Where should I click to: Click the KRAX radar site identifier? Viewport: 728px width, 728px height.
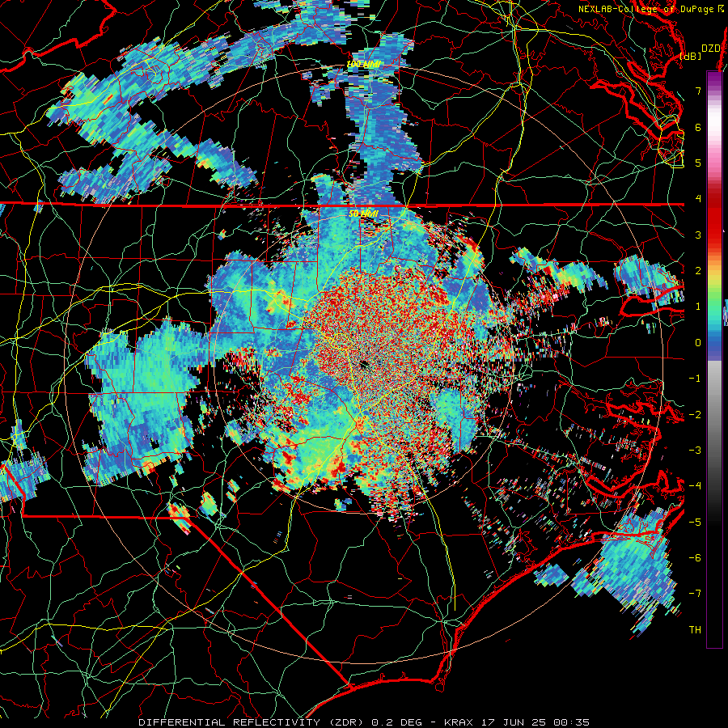point(459,722)
